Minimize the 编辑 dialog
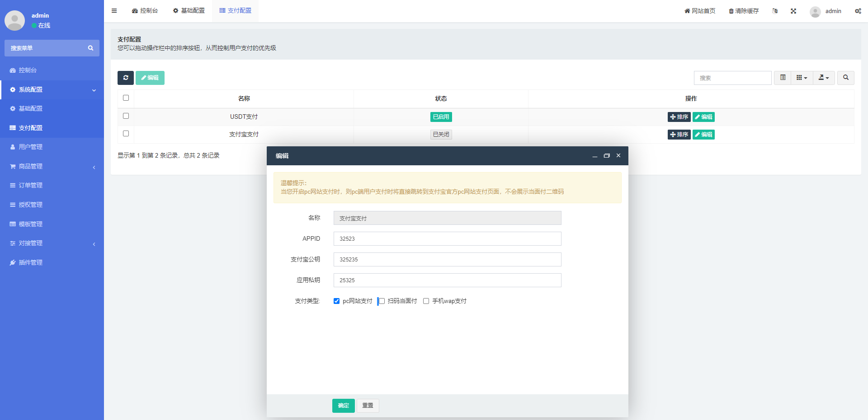Image resolution: width=868 pixels, height=420 pixels. [595, 156]
